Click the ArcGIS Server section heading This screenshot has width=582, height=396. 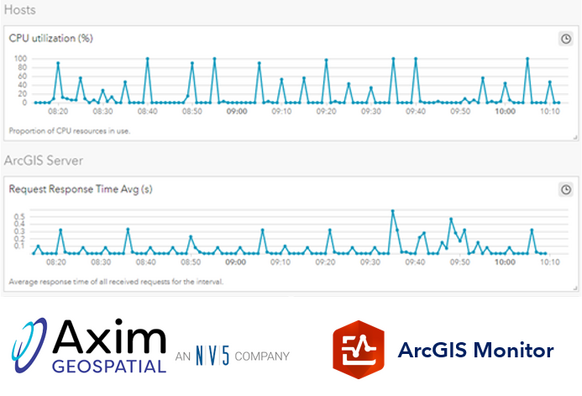[x=43, y=160]
